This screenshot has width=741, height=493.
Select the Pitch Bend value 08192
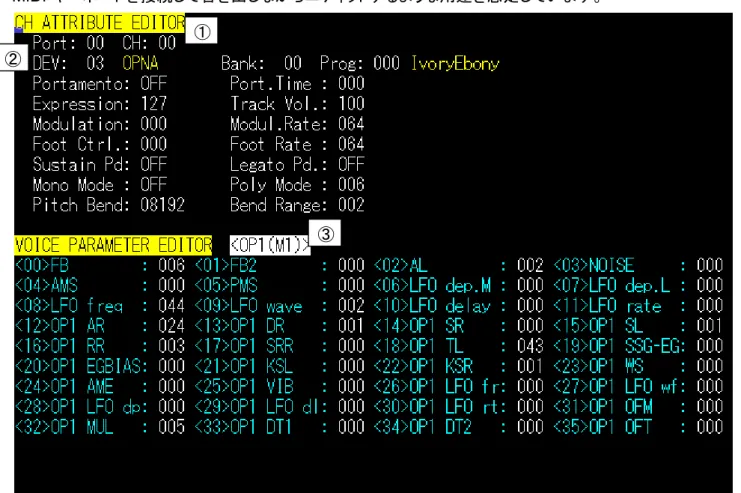click(163, 205)
